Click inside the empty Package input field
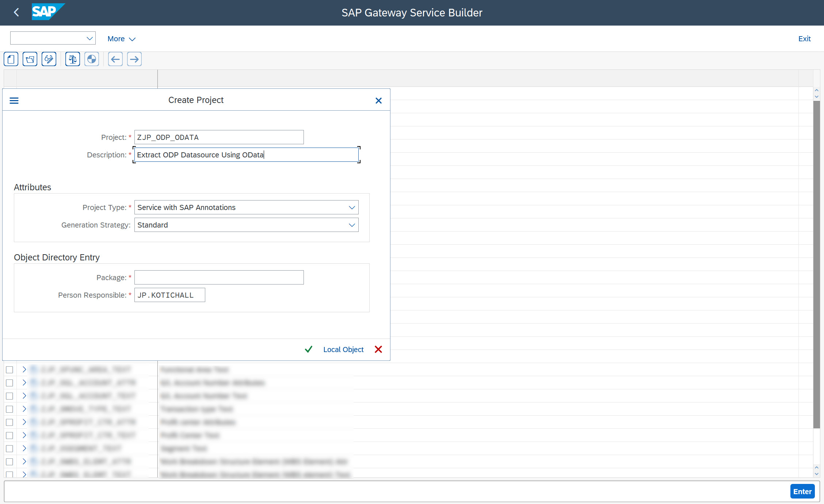The width and height of the screenshot is (824, 504). tap(218, 277)
